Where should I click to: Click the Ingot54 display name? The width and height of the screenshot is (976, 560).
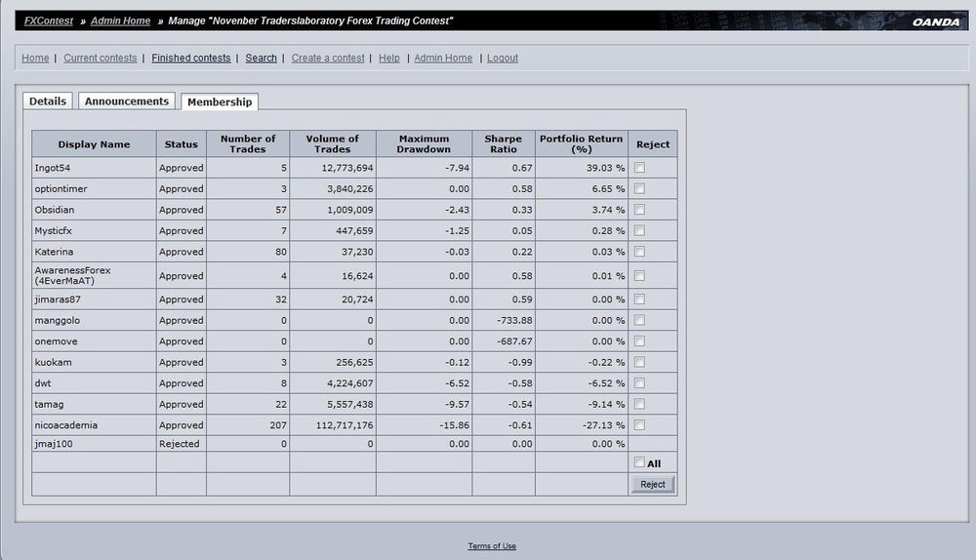[53, 168]
